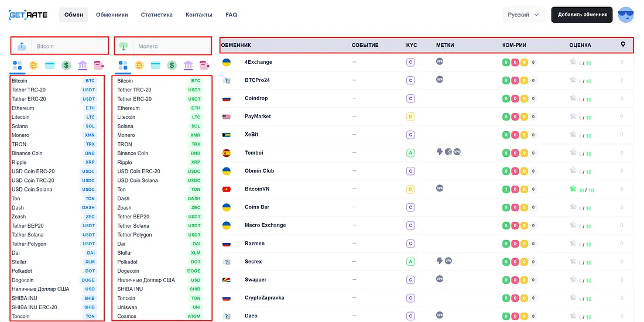Select the dollar cash filter above the give list
Screen dimensions: 644x322
click(x=66, y=65)
